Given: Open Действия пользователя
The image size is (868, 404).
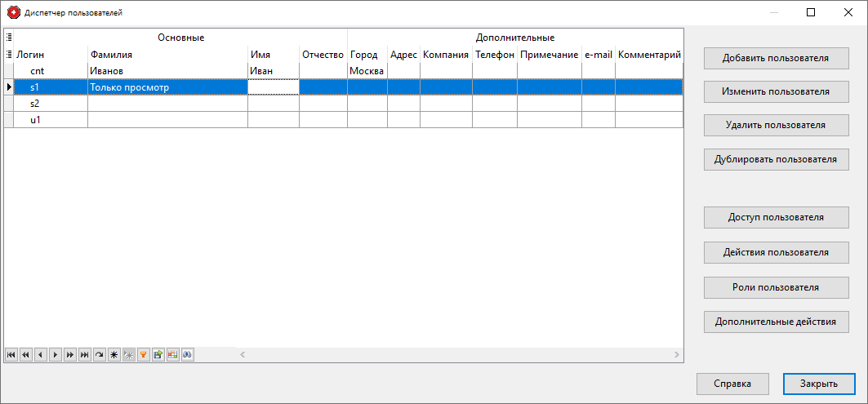Looking at the screenshot, I should [x=776, y=252].
